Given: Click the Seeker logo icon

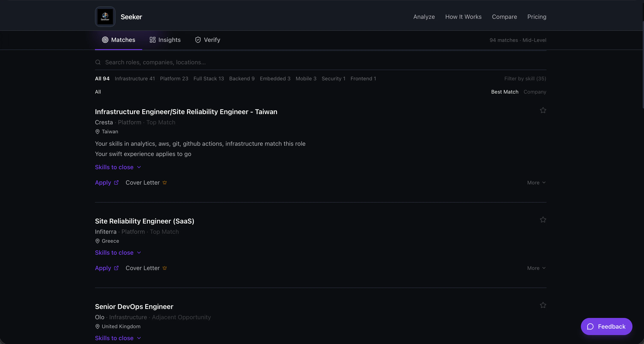Looking at the screenshot, I should 105,17.
